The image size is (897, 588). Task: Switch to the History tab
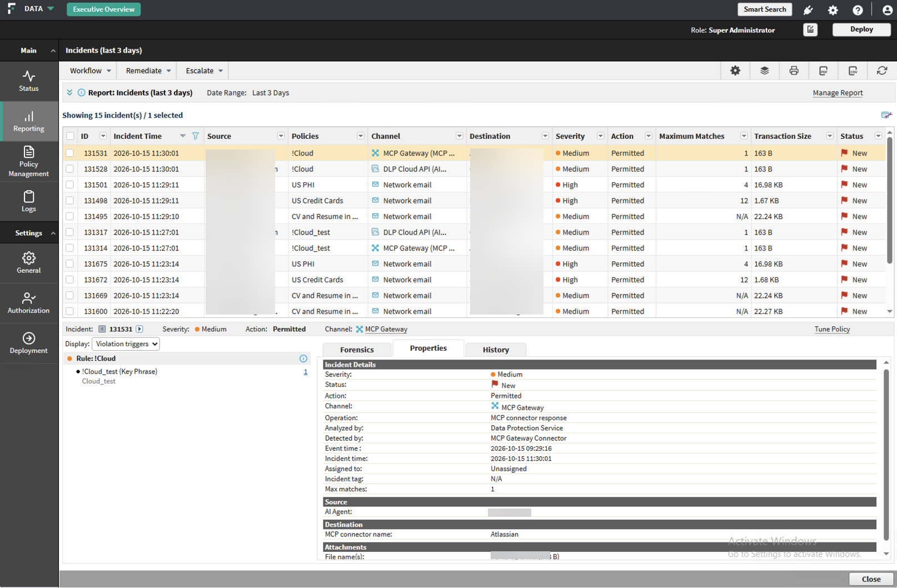[496, 350]
